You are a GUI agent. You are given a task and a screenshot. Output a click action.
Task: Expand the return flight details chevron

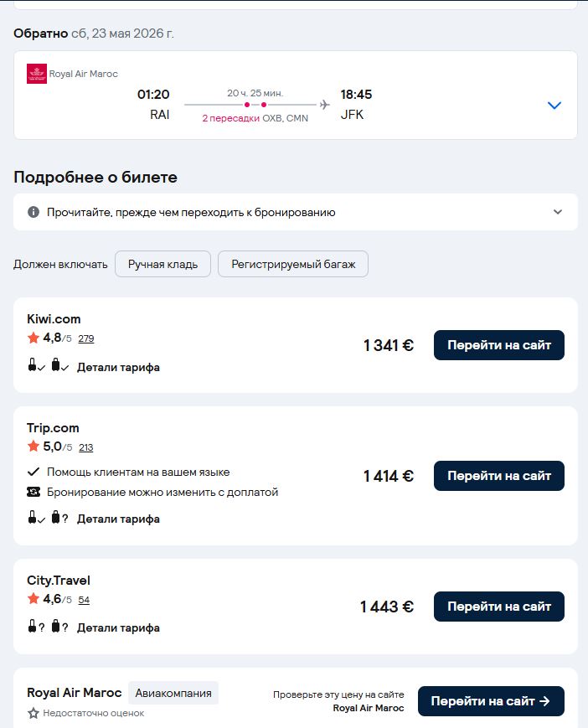point(554,106)
